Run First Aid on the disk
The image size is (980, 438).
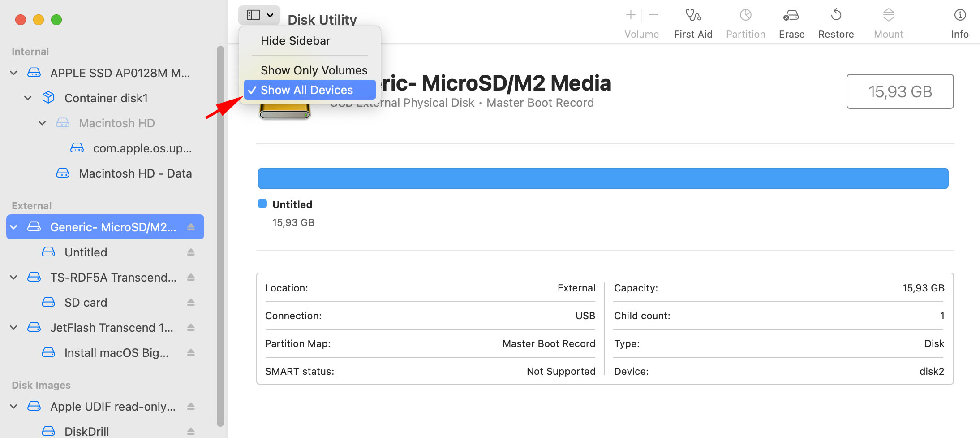(693, 23)
